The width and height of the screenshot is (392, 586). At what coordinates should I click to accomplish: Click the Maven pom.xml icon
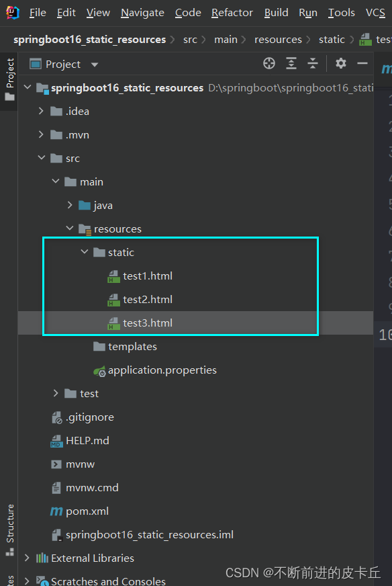[x=56, y=511]
